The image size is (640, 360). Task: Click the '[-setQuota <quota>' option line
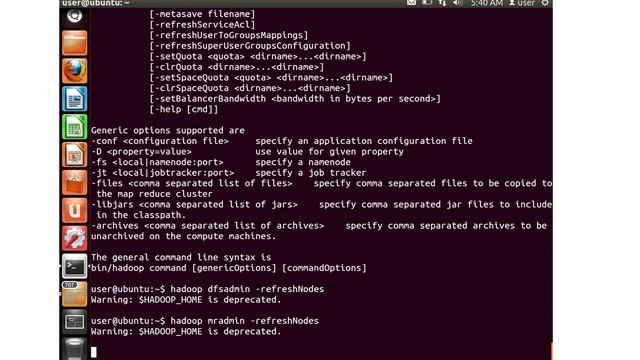click(x=258, y=56)
